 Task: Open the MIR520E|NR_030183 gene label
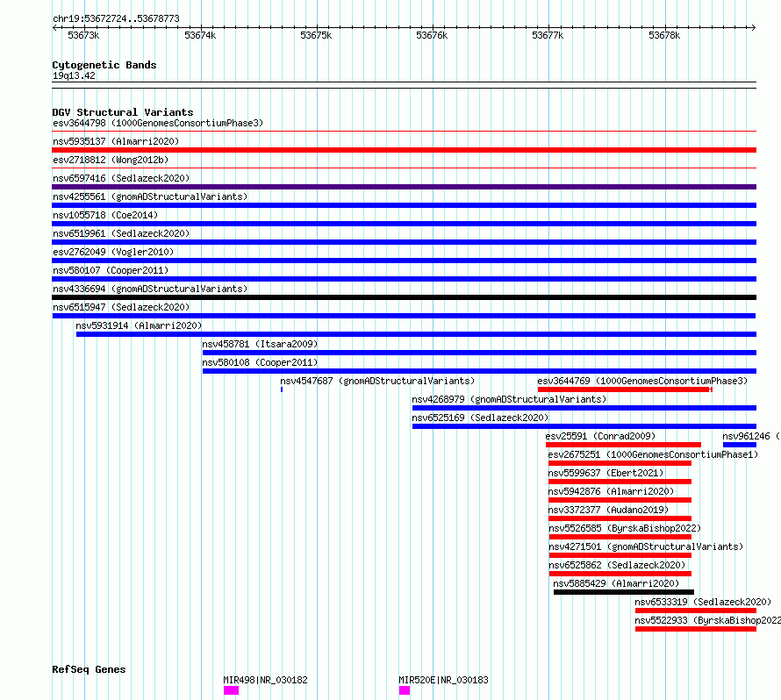coord(443,680)
